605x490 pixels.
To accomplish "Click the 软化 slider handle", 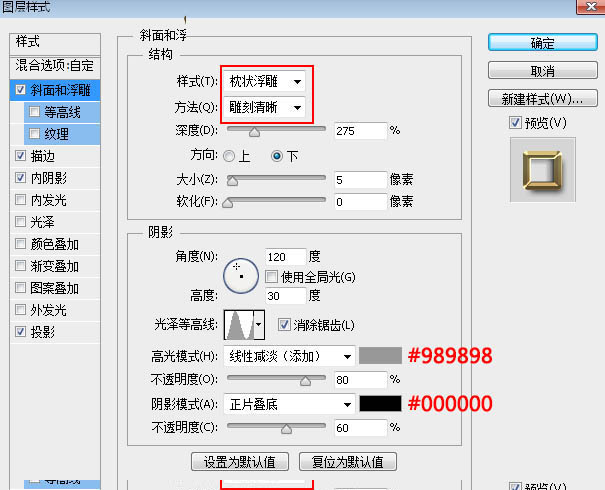I will tap(228, 203).
